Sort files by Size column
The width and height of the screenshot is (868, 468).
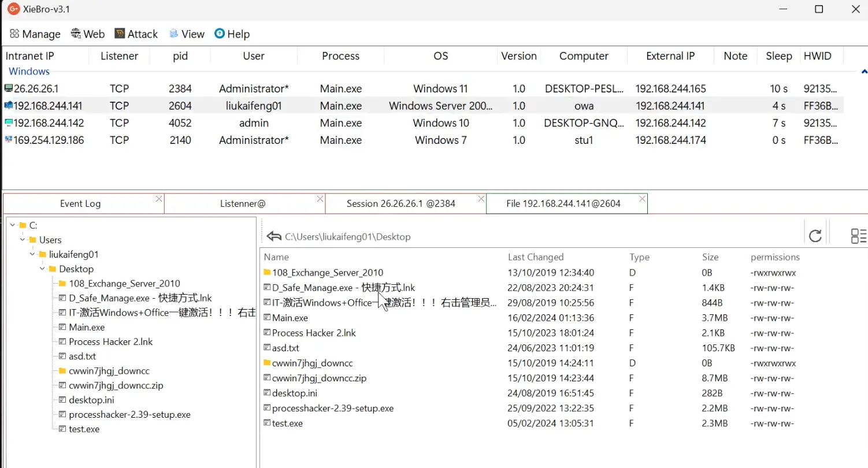710,257
